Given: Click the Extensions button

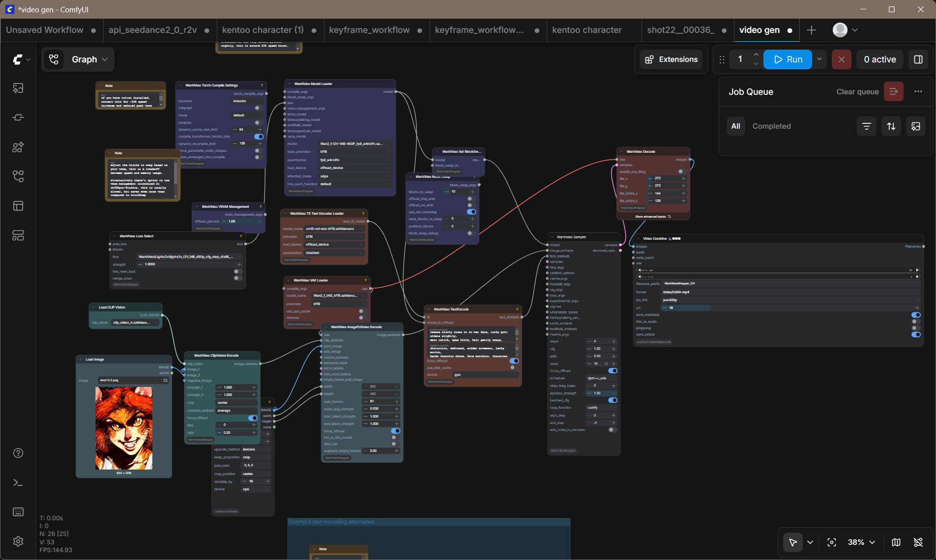Looking at the screenshot, I should [671, 59].
